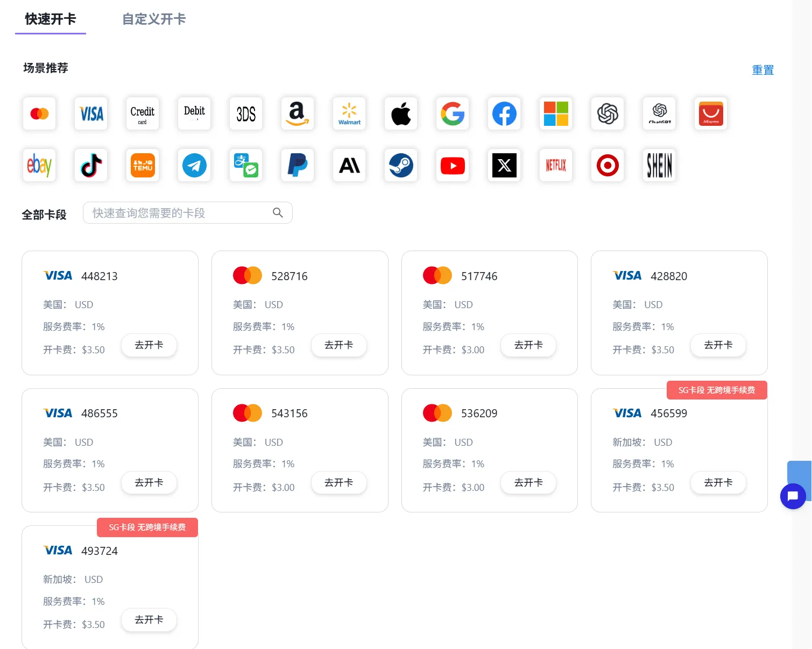Click the card number 428820
Viewport: 812px width, 649px height.
click(669, 276)
